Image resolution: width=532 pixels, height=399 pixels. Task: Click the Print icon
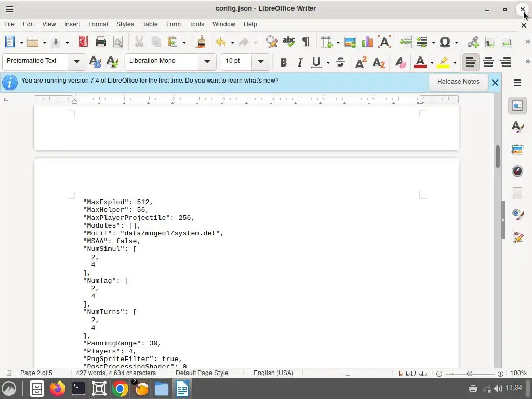pos(101,42)
